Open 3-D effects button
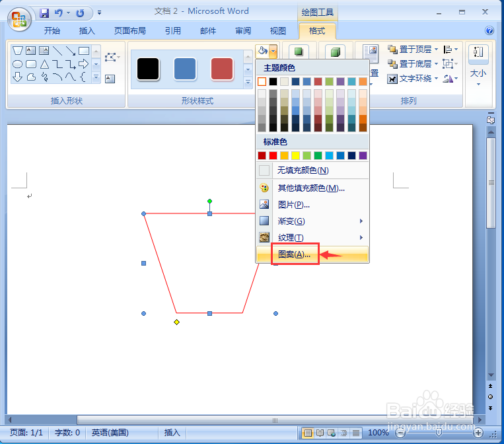504x444 pixels. click(x=336, y=52)
